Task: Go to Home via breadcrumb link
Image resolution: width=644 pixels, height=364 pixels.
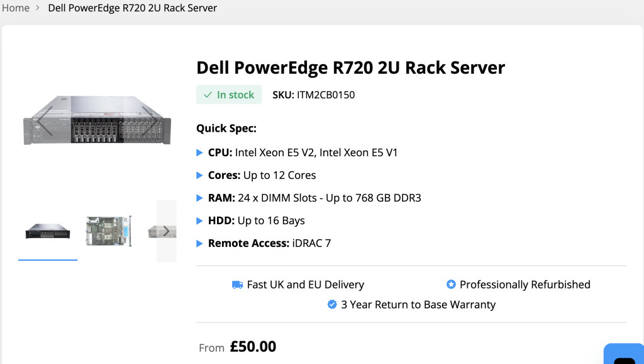Action: [x=16, y=8]
